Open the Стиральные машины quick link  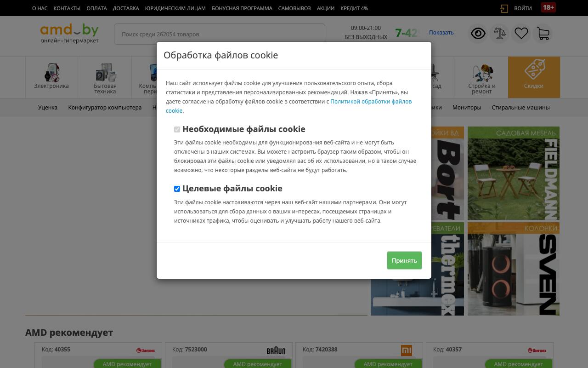pyautogui.click(x=521, y=108)
